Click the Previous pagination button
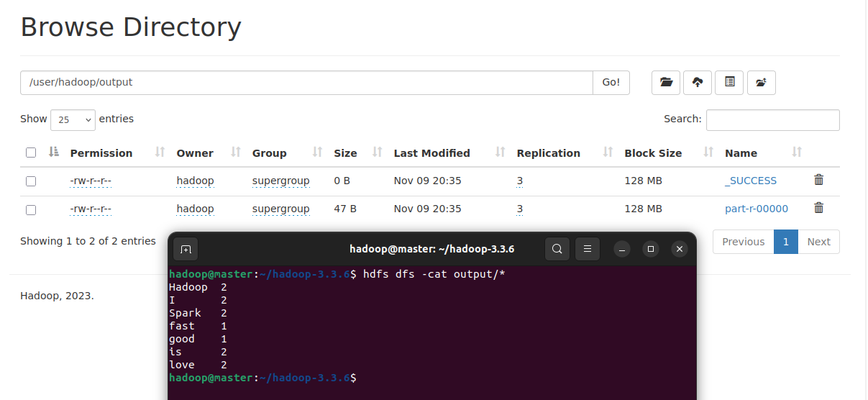This screenshot has height=400, width=868. (x=743, y=242)
